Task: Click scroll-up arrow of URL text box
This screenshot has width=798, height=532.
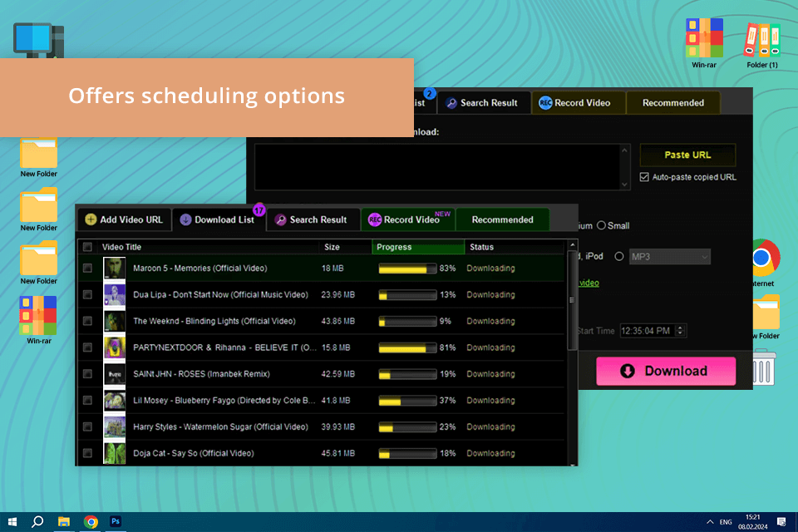Action: (624, 150)
